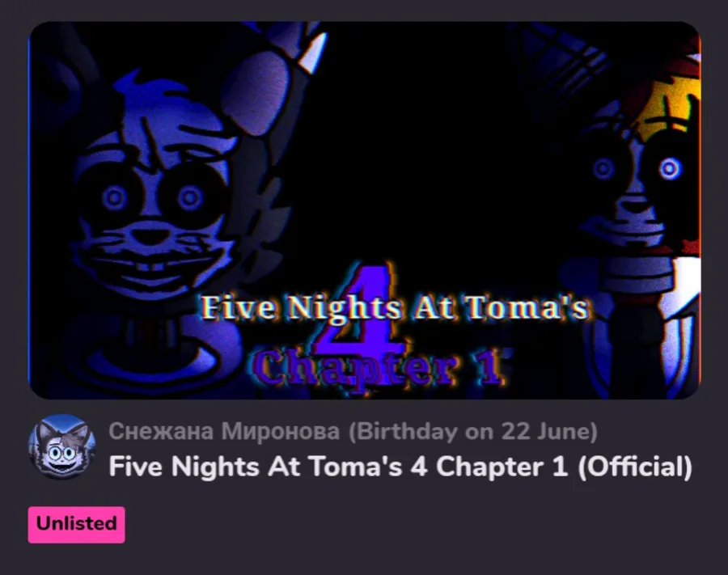The height and width of the screenshot is (575, 728).
Task: Click the '(Official)' word in title
Action: pos(635,467)
